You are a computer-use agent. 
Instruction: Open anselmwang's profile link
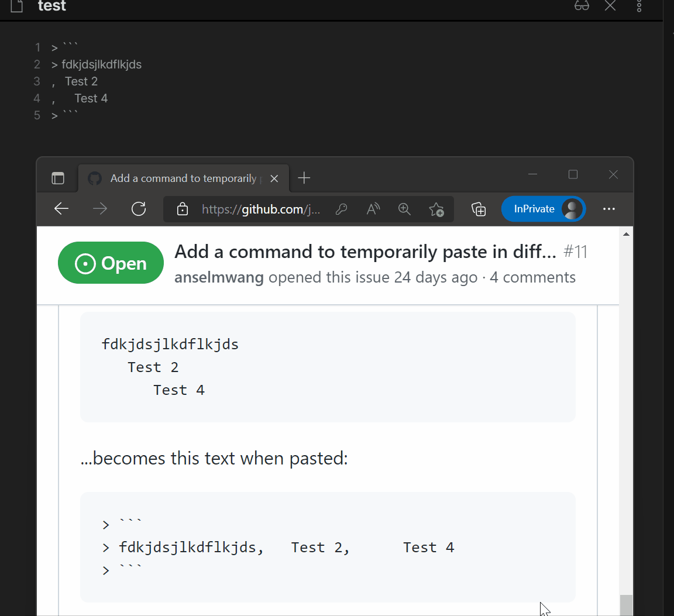coord(219,277)
